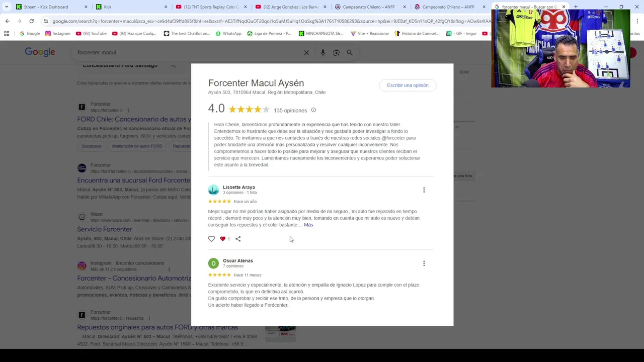644x362 pixels.
Task: Open options menu beside Instagram forcenter result
Action: (169, 269)
